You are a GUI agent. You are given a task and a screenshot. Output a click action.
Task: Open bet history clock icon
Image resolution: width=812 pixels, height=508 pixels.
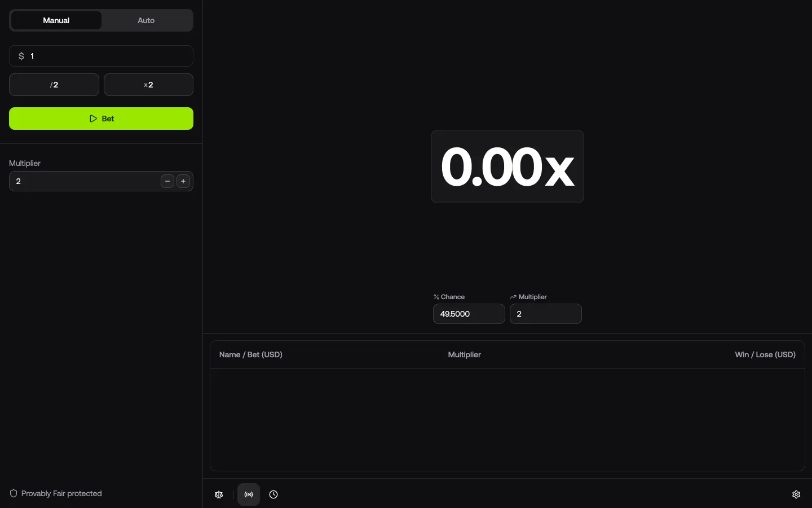click(x=273, y=494)
